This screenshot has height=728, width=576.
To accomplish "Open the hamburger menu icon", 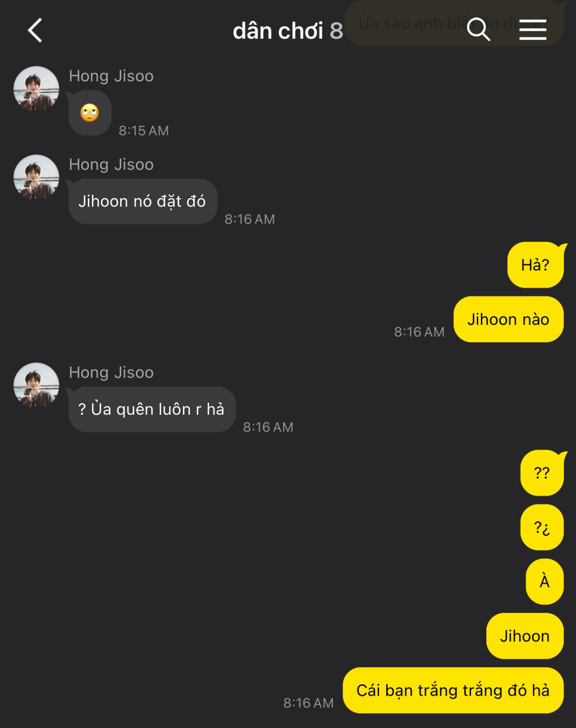I will 533,29.
